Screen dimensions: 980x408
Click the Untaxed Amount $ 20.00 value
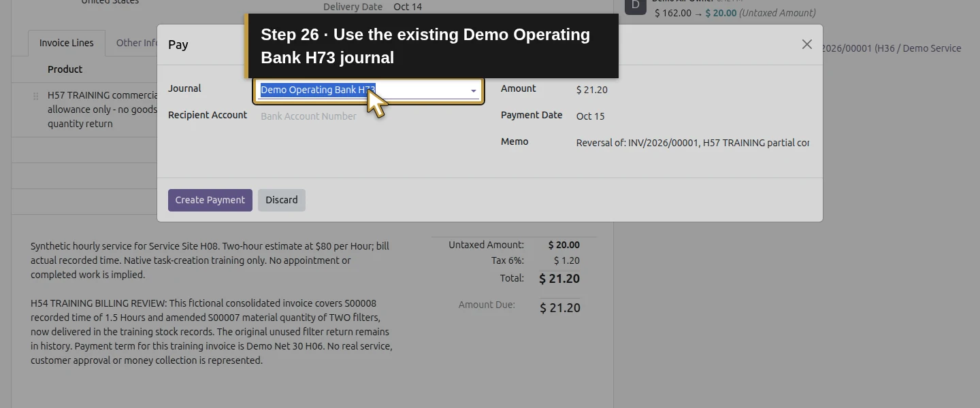click(x=564, y=245)
